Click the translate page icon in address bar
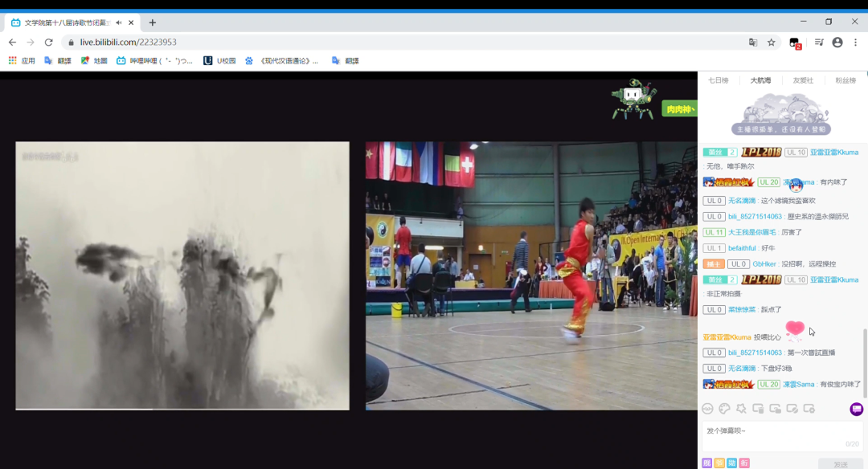This screenshot has height=469, width=868. tap(753, 43)
